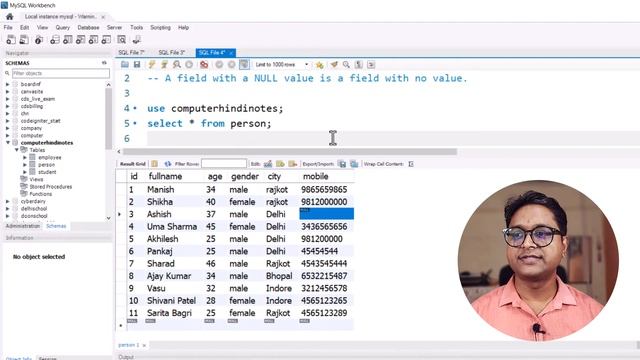This screenshot has width=640, height=360.
Task: Refresh the result grid data
Action: coord(167,164)
